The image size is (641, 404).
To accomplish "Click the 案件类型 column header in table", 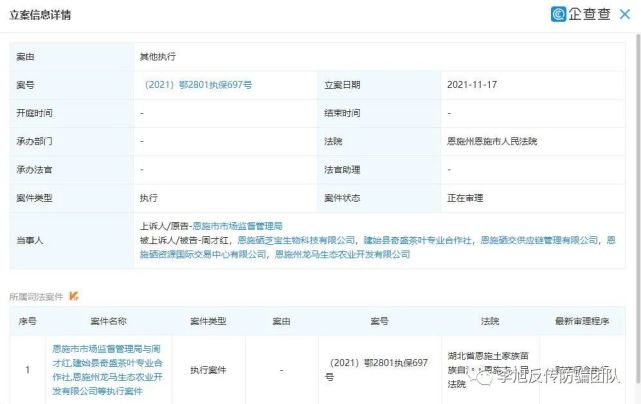I will (x=208, y=321).
